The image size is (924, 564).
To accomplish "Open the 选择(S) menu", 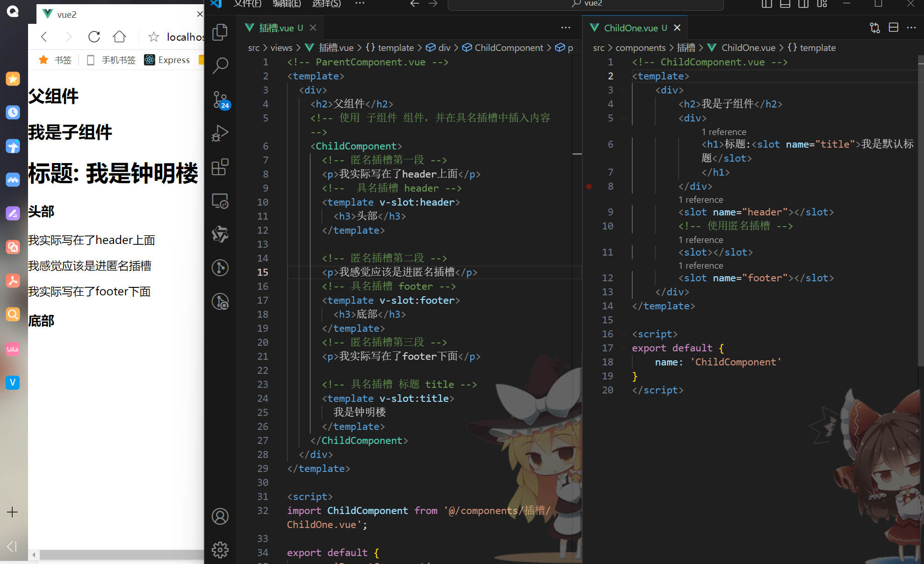I will [327, 4].
